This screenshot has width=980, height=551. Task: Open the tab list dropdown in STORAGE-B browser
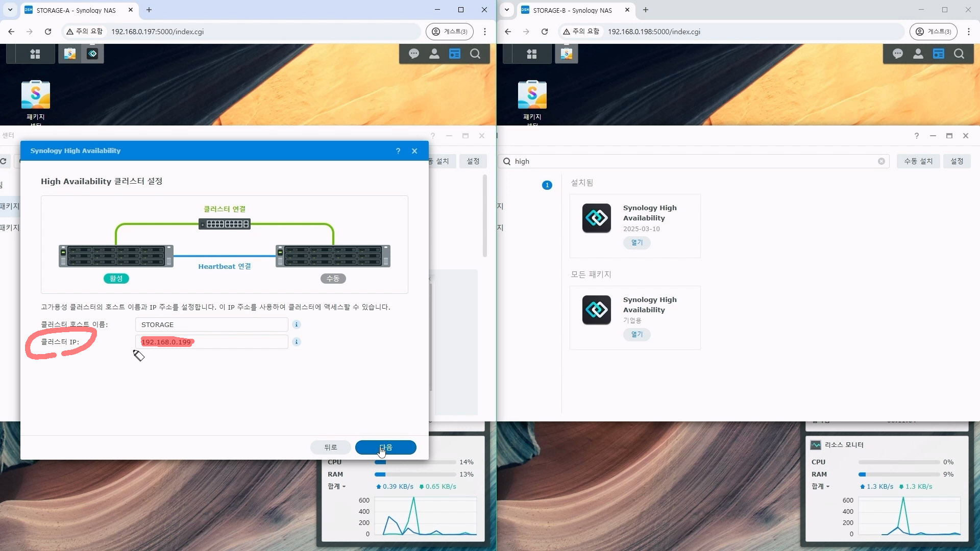click(507, 10)
